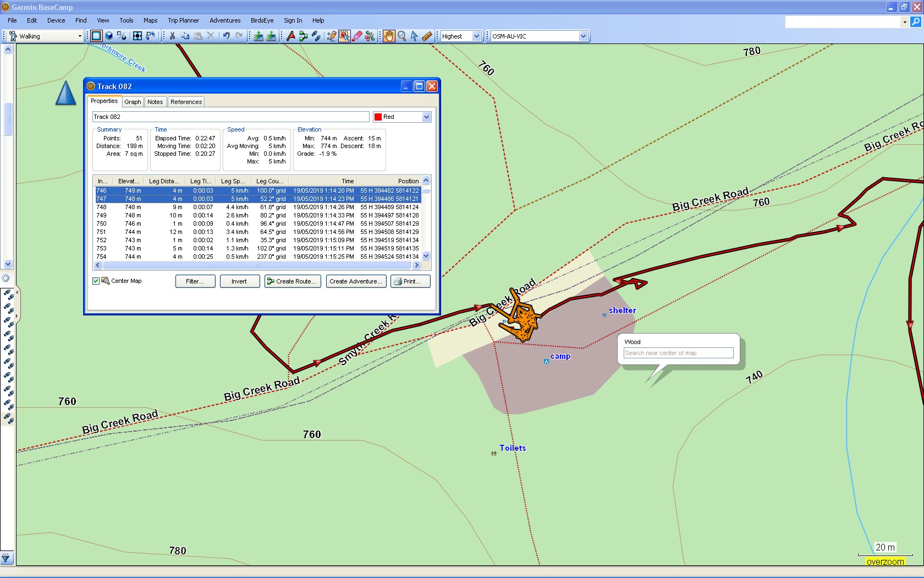
Task: Select the Insert pencil tool
Action: 331,36
